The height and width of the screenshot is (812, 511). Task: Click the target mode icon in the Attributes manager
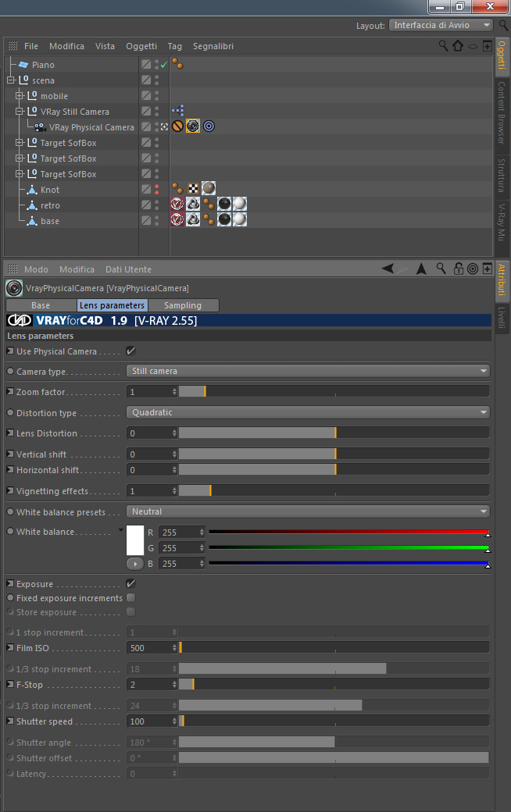[x=473, y=269]
